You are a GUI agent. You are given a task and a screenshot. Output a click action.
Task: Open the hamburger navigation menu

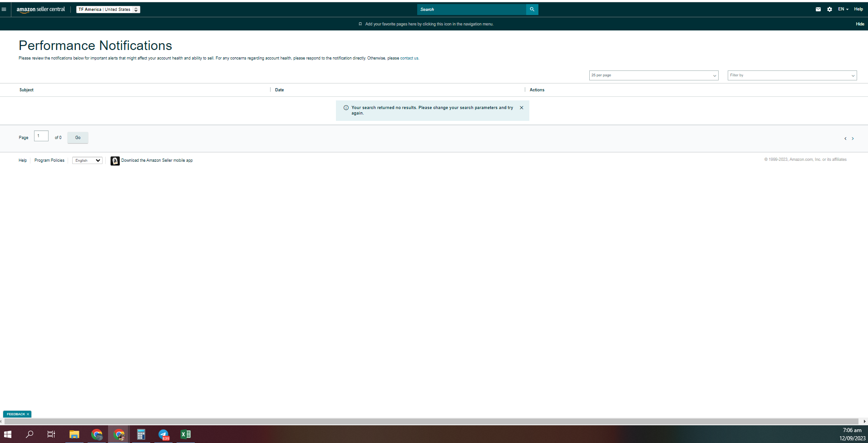[x=4, y=9]
